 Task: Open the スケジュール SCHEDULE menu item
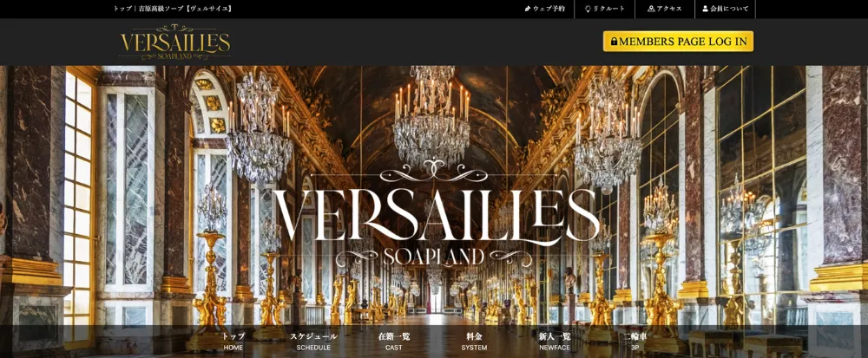point(313,342)
